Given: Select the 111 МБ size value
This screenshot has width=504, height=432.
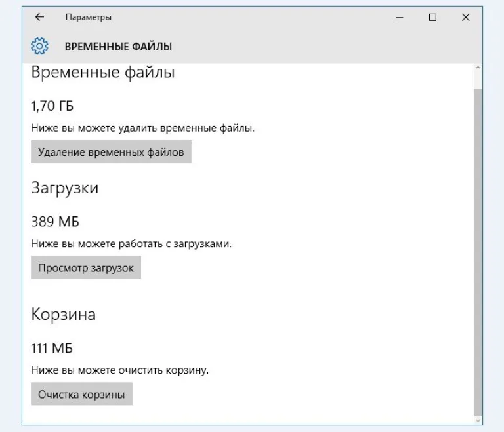Looking at the screenshot, I should tap(52, 348).
